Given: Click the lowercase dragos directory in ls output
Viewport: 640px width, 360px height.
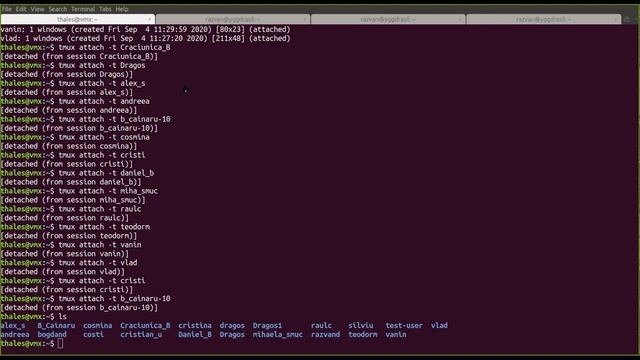Looking at the screenshot, I should (232, 326).
